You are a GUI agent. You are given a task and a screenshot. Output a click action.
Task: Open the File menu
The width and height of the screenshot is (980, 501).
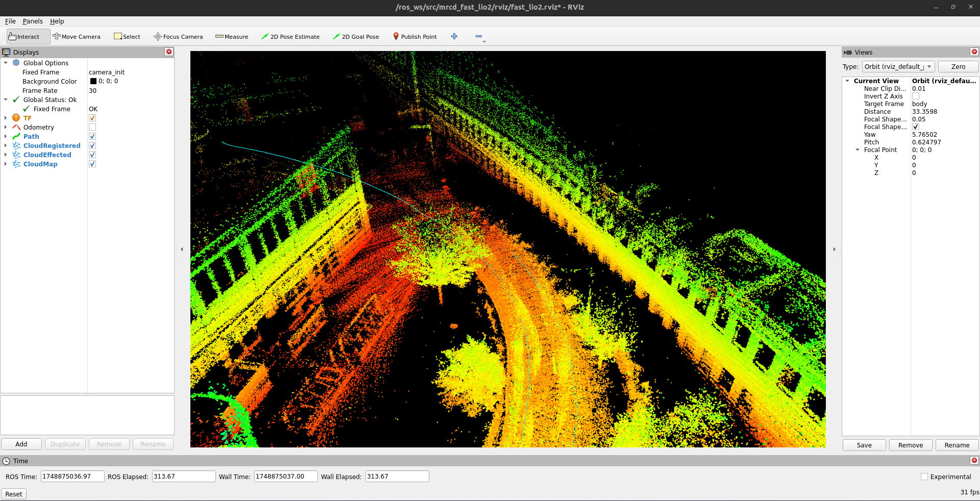pos(10,21)
